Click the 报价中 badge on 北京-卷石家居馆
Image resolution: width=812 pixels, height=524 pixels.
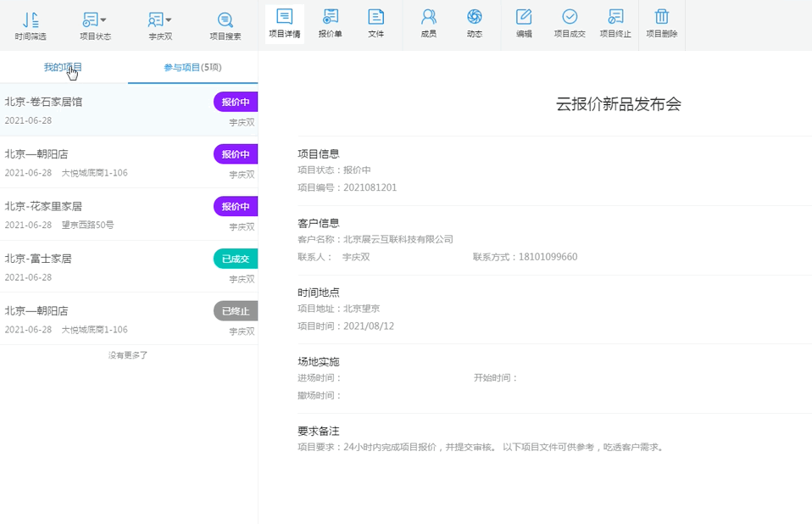[236, 102]
